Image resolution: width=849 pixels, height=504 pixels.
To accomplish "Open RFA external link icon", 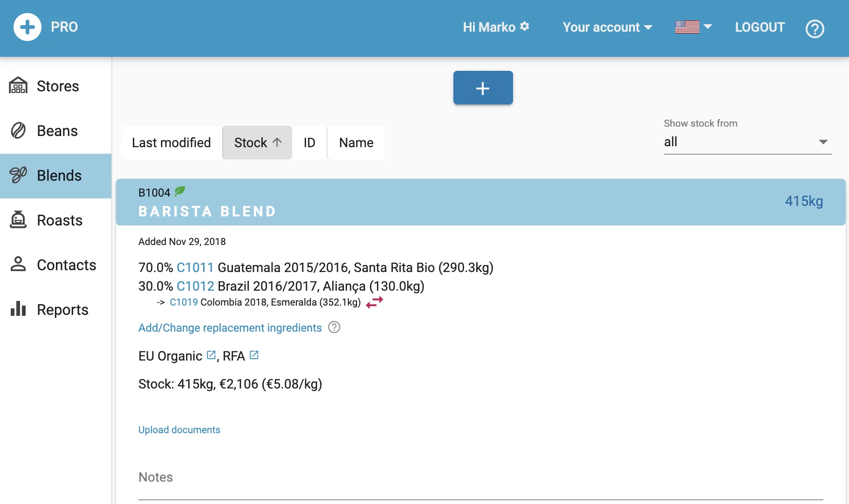I will tap(254, 355).
